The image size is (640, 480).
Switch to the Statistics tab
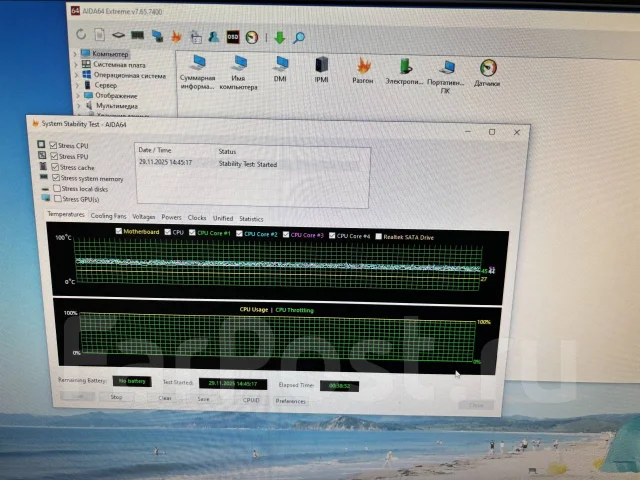pos(251,219)
